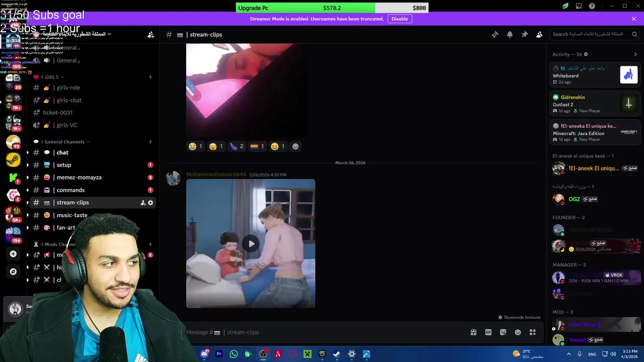Focus the server search field
Image resolution: width=644 pixels, height=362 pixels.
coord(594,34)
